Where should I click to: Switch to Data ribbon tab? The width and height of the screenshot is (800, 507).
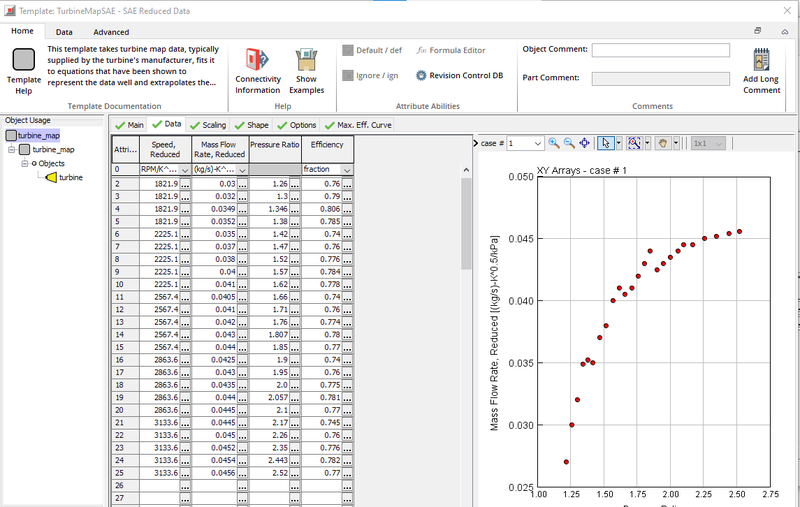click(x=64, y=32)
